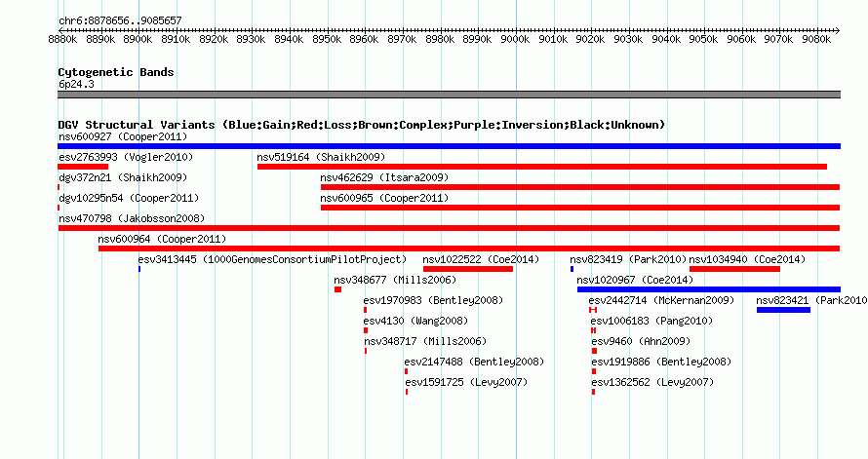Click the 9080k ruler position

pos(816,40)
